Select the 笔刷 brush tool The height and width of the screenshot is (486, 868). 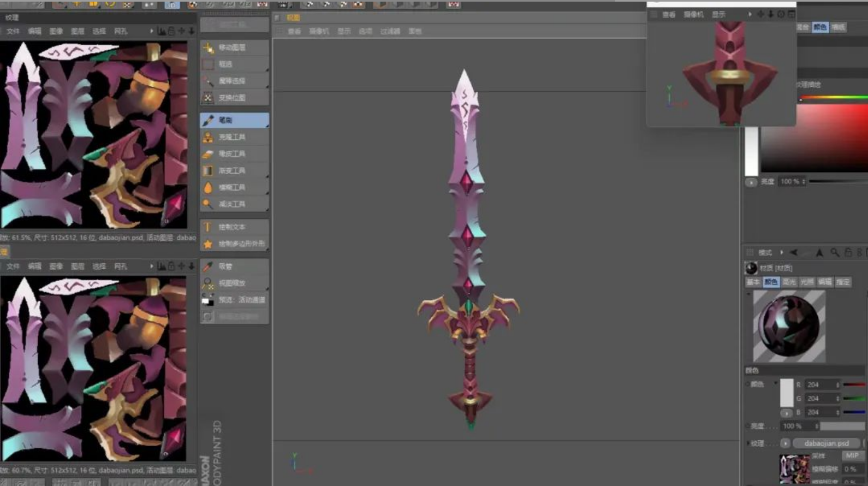click(234, 120)
